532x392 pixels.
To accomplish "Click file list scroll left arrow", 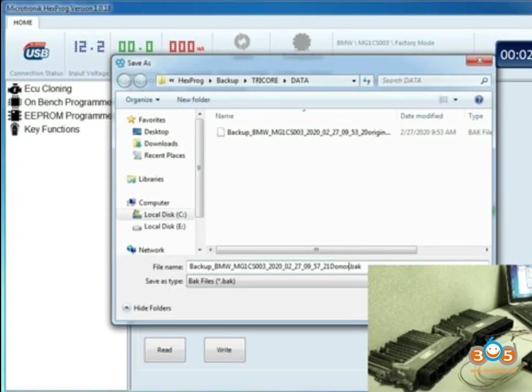I will coord(210,250).
